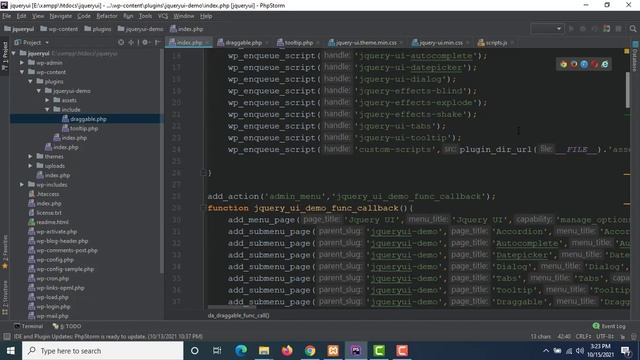Click the editor vertical scrollbar thumb
640x360 pixels.
coord(627,90)
